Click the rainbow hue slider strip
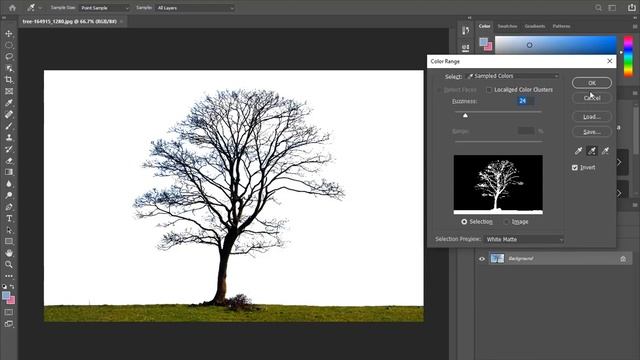 click(x=629, y=56)
